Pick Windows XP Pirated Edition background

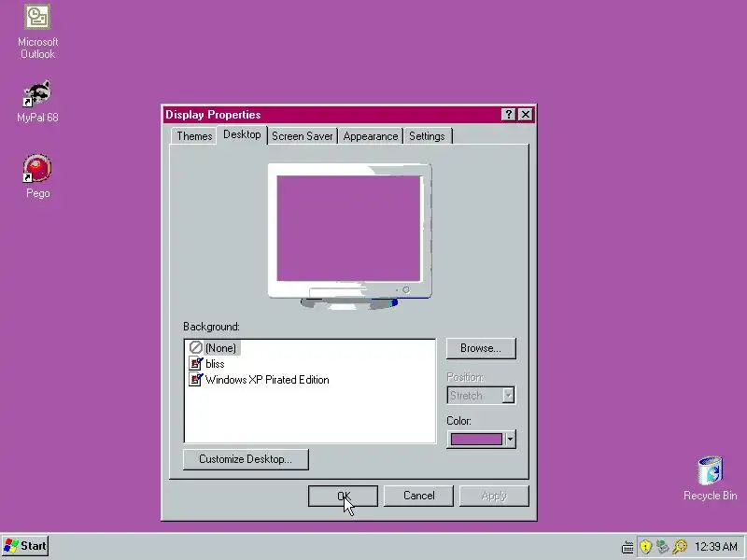pyautogui.click(x=260, y=380)
